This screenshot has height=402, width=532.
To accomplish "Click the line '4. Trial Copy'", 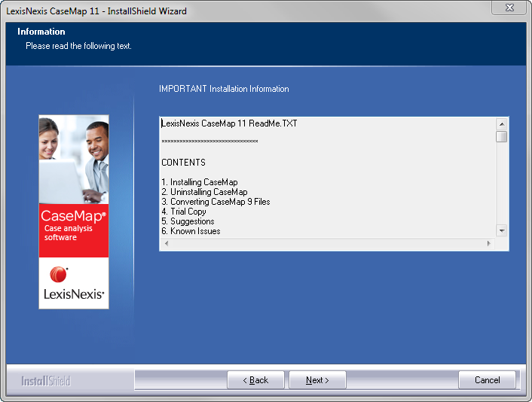I will coord(184,212).
